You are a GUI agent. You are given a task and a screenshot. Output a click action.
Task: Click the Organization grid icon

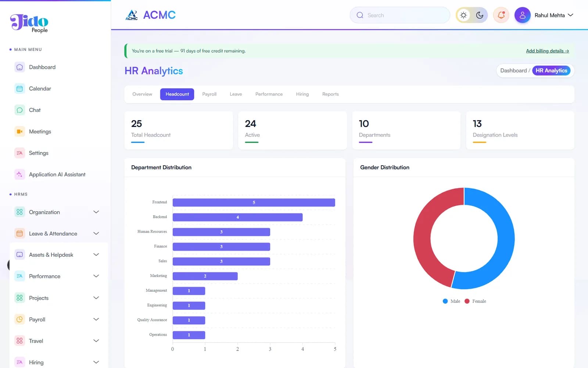19,212
